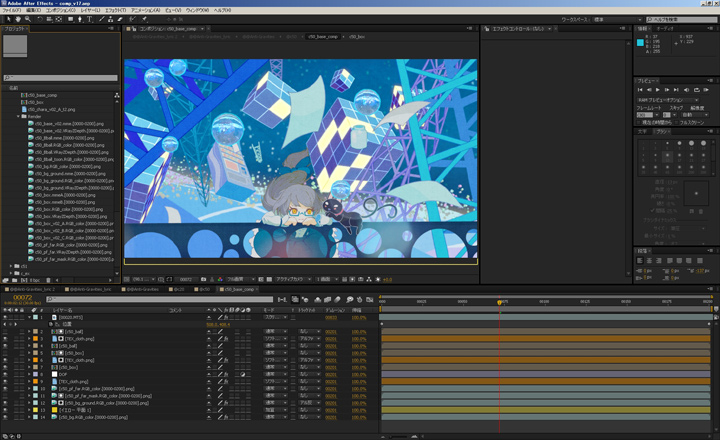Hide layer 3 TEX_cloth.png with eye icon

(5, 338)
